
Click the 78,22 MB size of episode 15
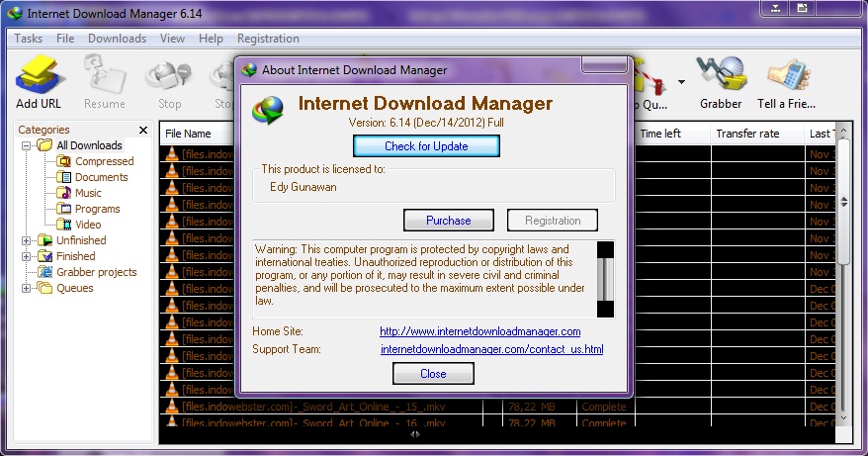(531, 407)
